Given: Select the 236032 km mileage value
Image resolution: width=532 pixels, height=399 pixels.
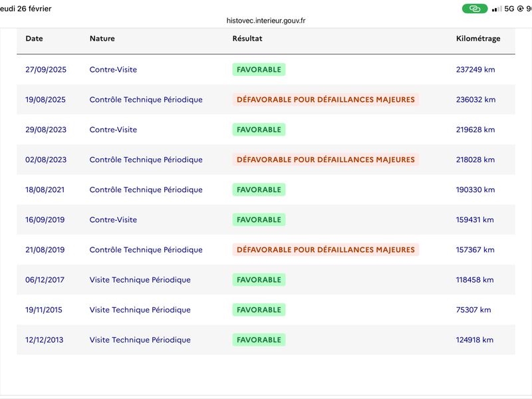Looking at the screenshot, I should [x=475, y=99].
